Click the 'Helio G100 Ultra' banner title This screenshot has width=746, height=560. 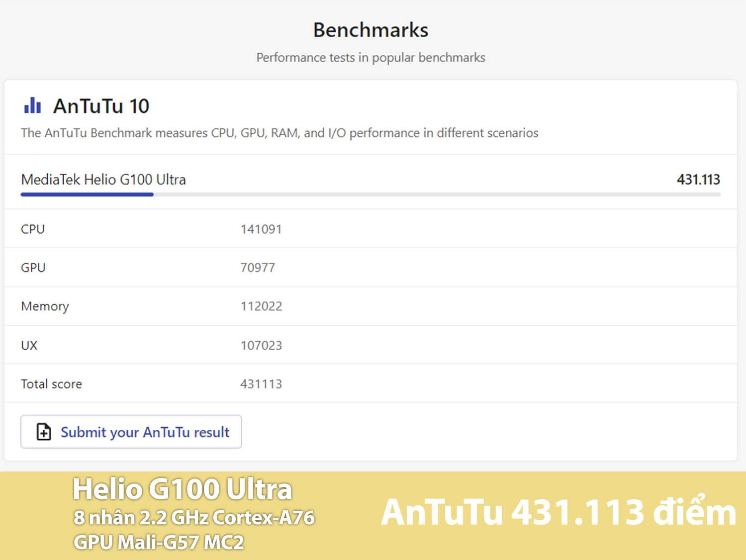[183, 488]
